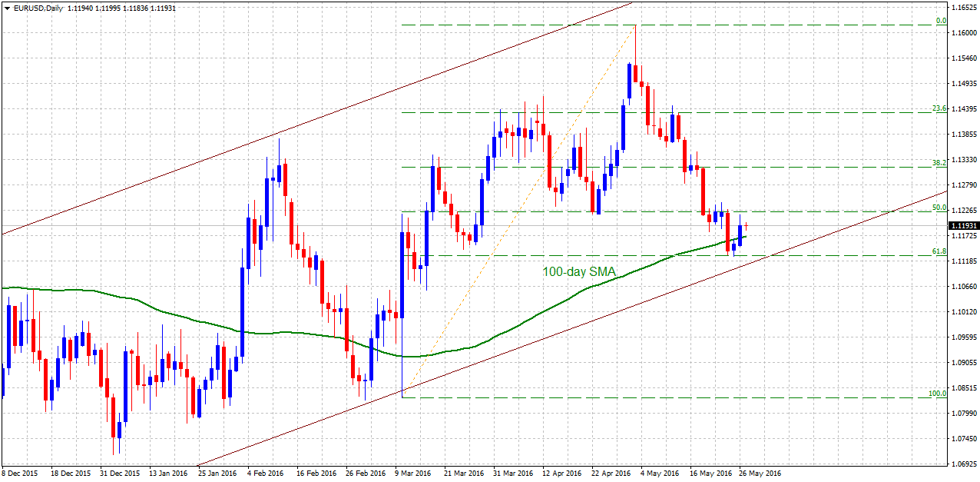Click the Fibonacci 50.0 level label
Image resolution: width=980 pixels, height=482 pixels.
click(939, 208)
